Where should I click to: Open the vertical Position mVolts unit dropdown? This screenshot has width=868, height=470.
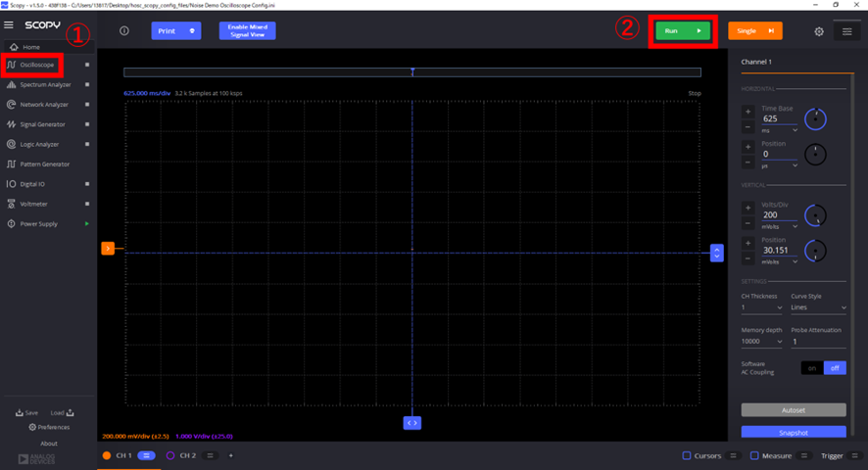click(780, 261)
